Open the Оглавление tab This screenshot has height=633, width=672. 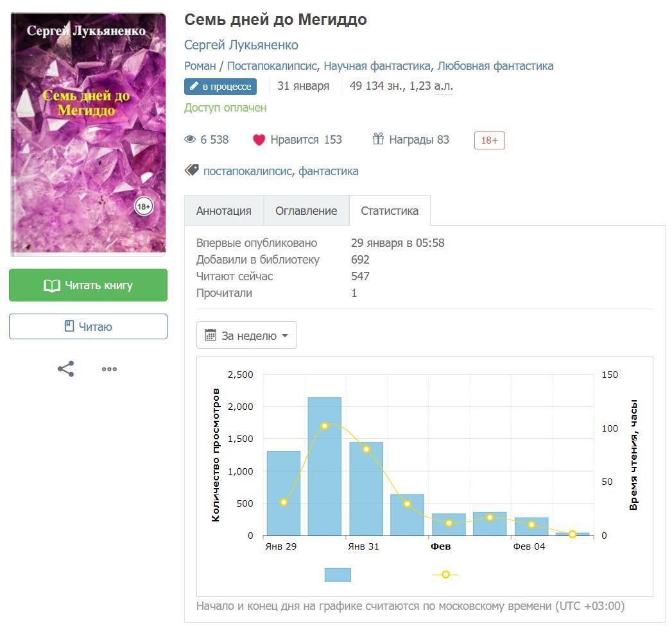tap(306, 211)
